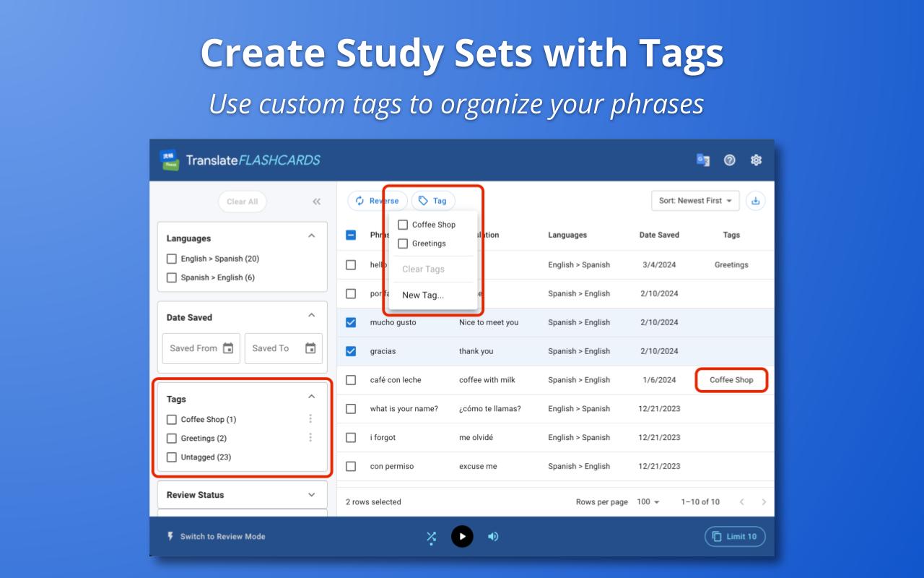Open the Sort: Newest First dropdown
This screenshot has width=924, height=578.
[695, 201]
